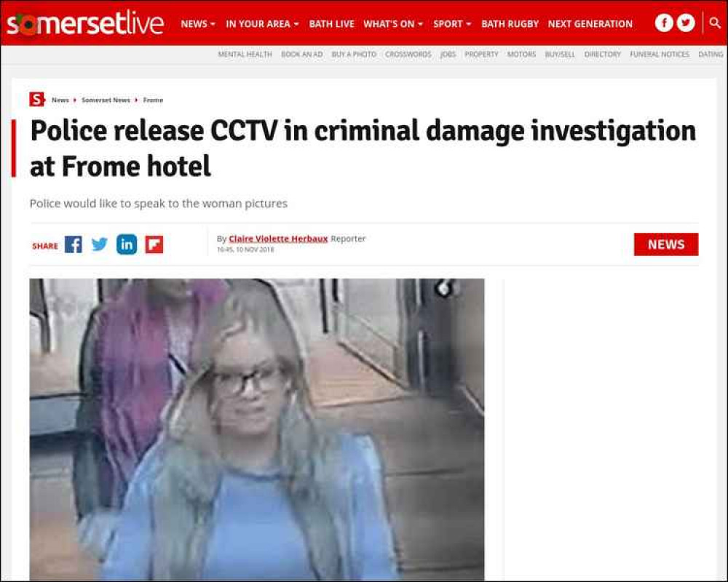Open author Claire Violette Herbaux's profile
This screenshot has height=582, width=728.
(278, 239)
